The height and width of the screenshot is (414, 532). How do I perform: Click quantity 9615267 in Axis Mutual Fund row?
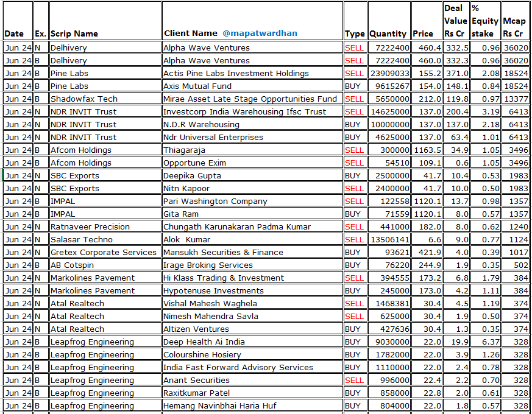(x=389, y=86)
